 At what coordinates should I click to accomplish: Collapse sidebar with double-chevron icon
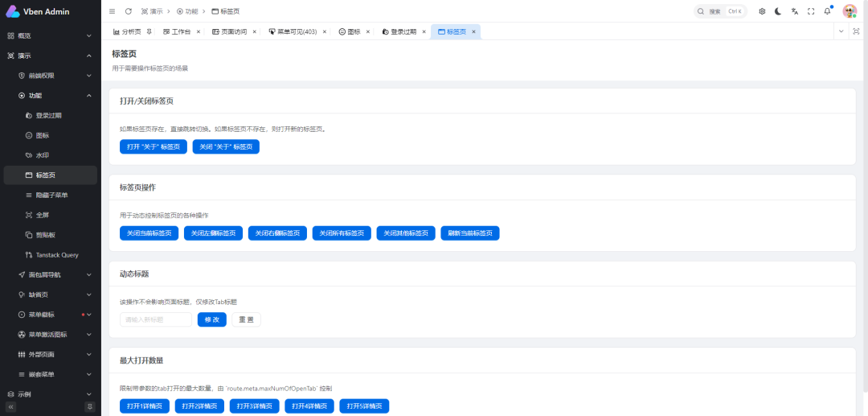tap(11, 406)
